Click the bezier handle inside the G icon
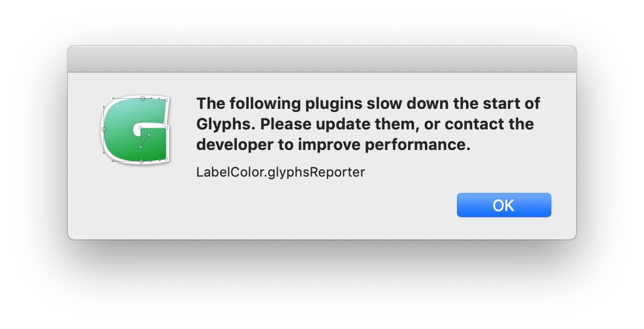 pyautogui.click(x=149, y=135)
